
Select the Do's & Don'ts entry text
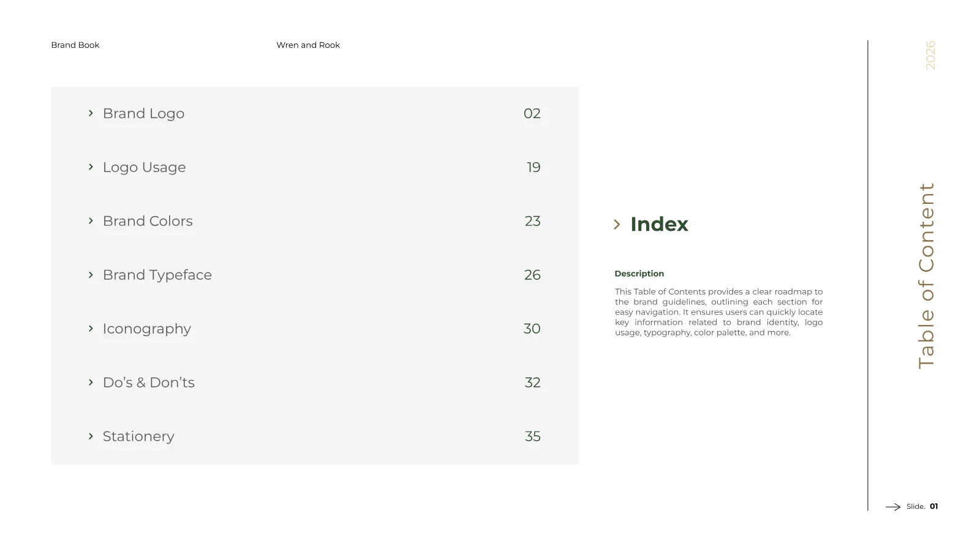pyautogui.click(x=149, y=383)
